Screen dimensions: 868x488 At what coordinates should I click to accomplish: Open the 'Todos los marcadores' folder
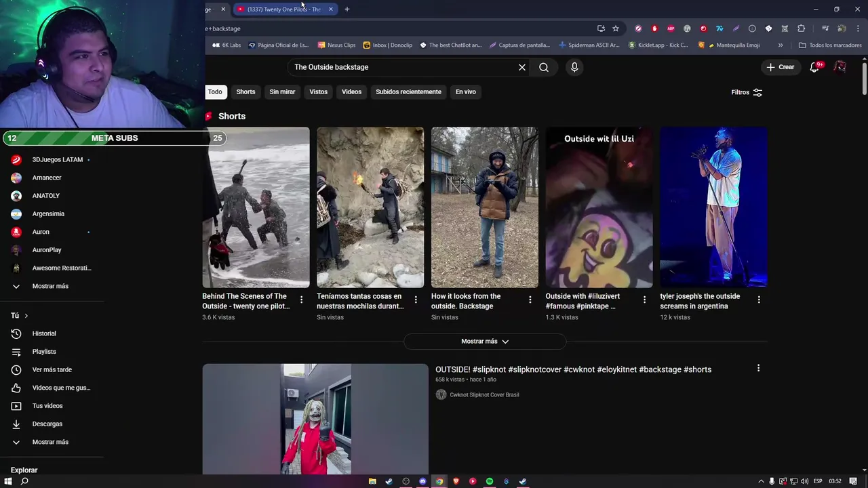click(x=830, y=45)
